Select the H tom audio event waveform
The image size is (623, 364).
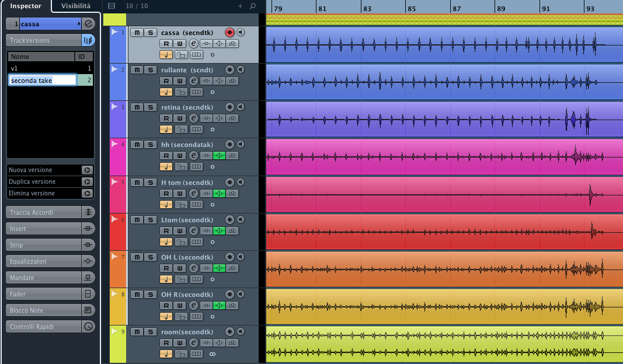(x=444, y=194)
